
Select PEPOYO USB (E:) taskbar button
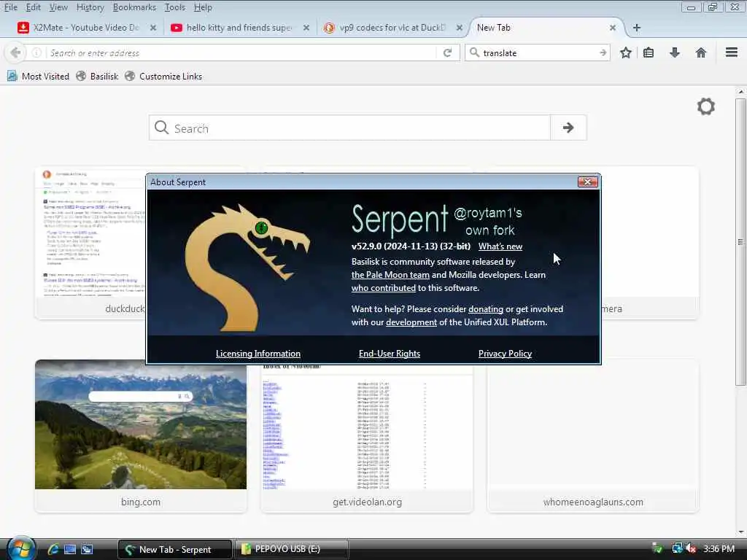point(291,549)
